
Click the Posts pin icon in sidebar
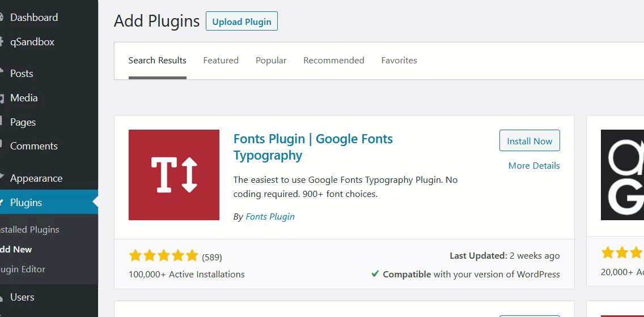click(x=2, y=74)
